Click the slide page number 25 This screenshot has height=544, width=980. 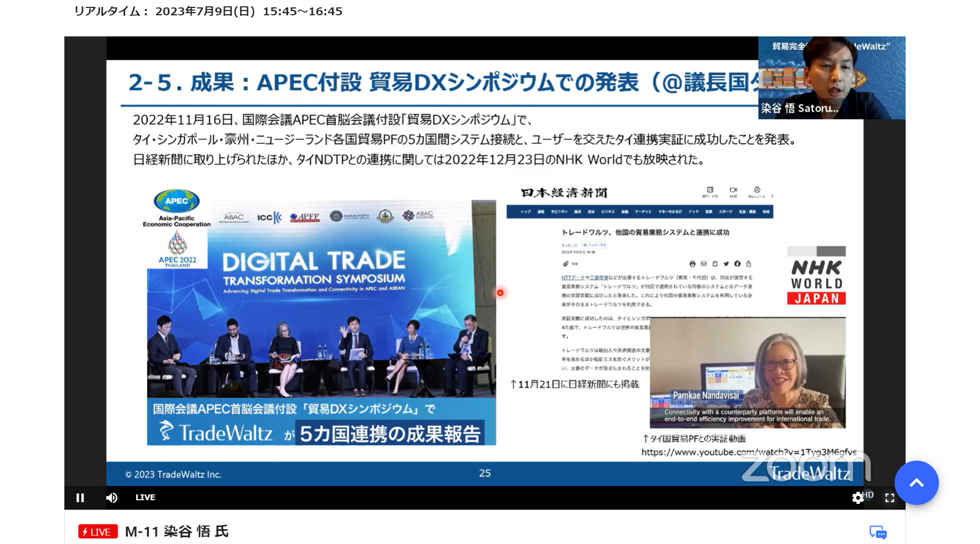(x=485, y=473)
